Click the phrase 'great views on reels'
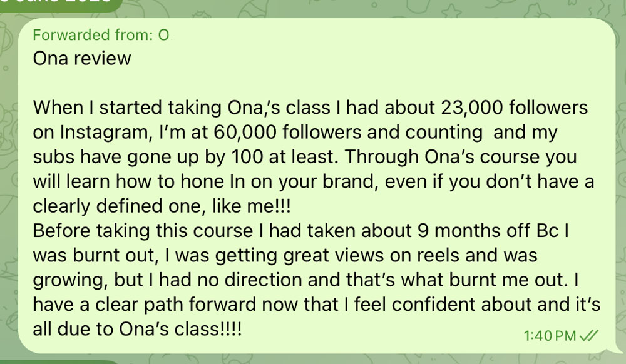This screenshot has width=626, height=364. click(x=371, y=256)
